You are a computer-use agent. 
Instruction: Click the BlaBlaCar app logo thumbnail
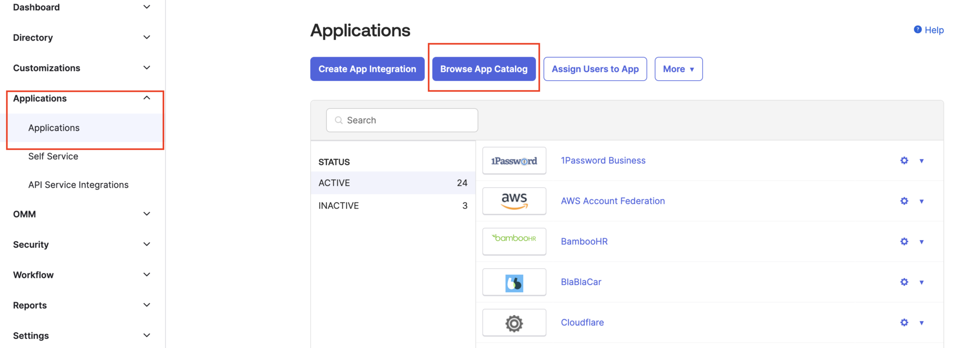514,282
